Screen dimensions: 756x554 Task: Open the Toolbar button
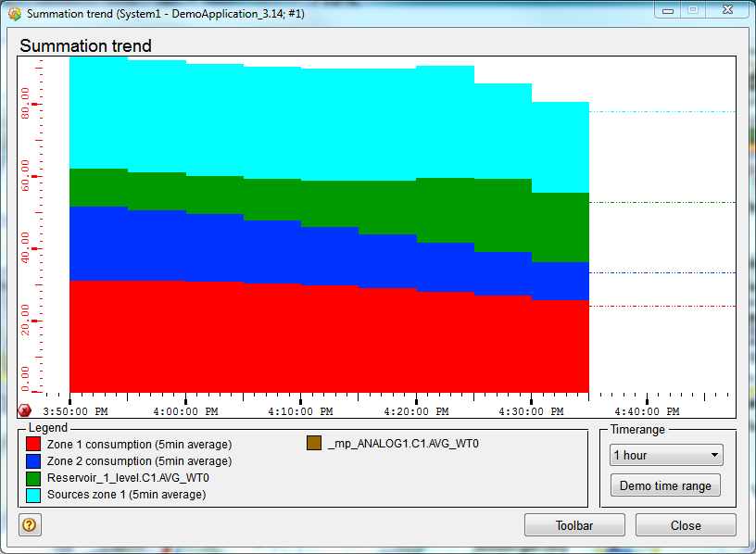click(x=574, y=525)
